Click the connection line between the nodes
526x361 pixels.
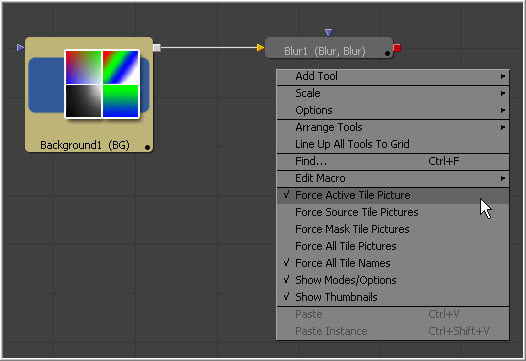coord(209,48)
